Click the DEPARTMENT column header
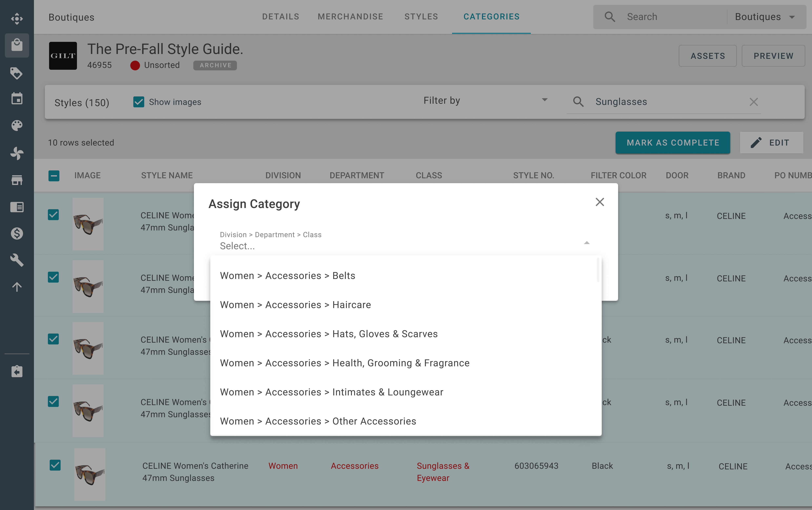Image resolution: width=812 pixels, height=510 pixels. click(x=357, y=175)
